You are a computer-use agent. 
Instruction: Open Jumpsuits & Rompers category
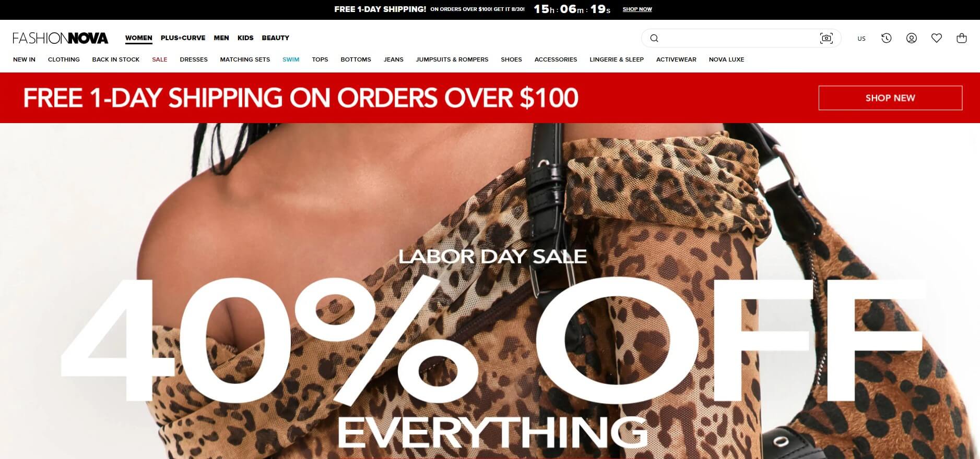coord(452,59)
